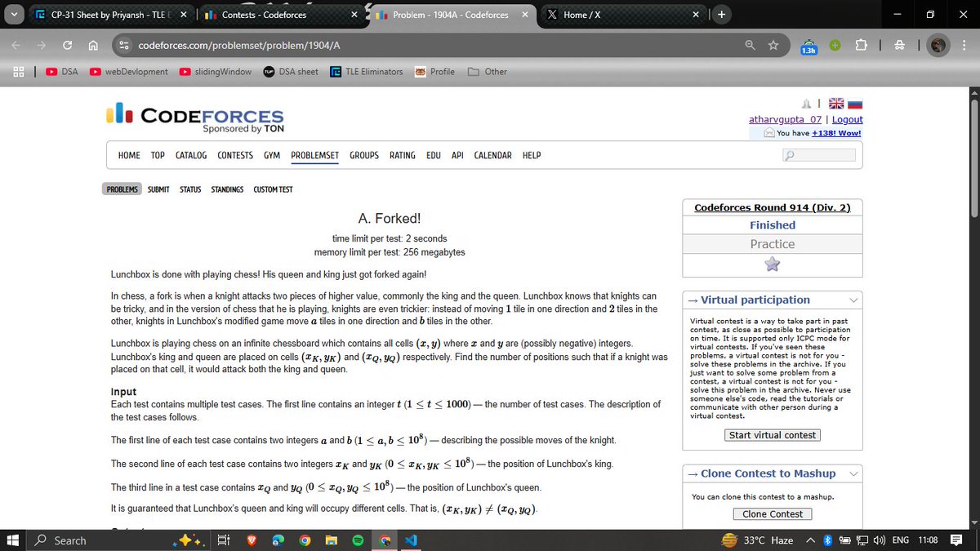The height and width of the screenshot is (551, 980).
Task: Switch site language to Russian flag
Action: click(854, 104)
